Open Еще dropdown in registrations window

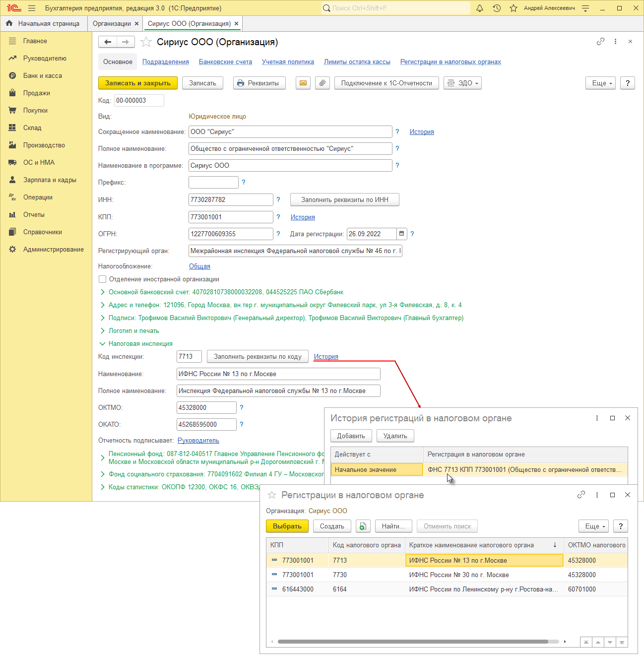coord(594,526)
